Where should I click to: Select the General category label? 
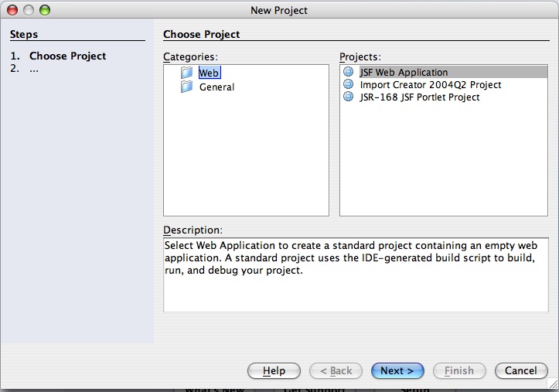(x=216, y=87)
